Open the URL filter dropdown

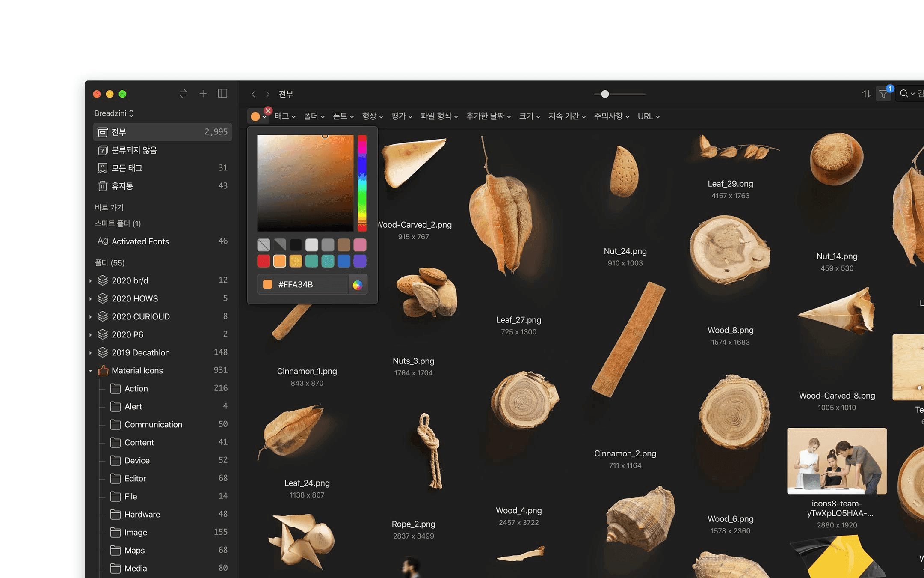(x=649, y=116)
